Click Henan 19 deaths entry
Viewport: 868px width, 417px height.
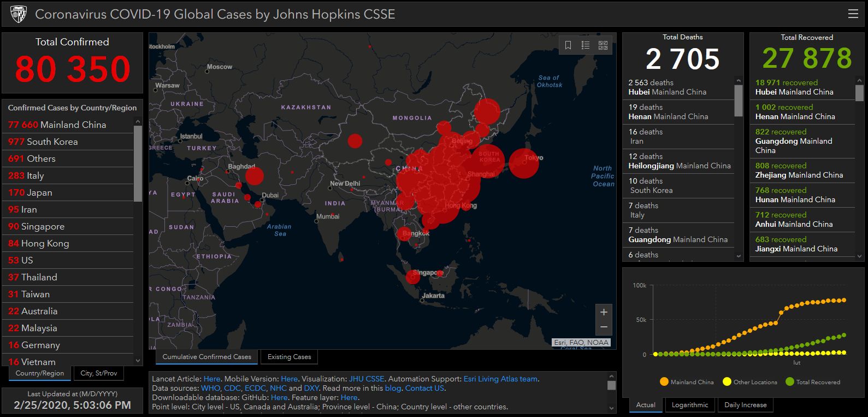tap(678, 112)
